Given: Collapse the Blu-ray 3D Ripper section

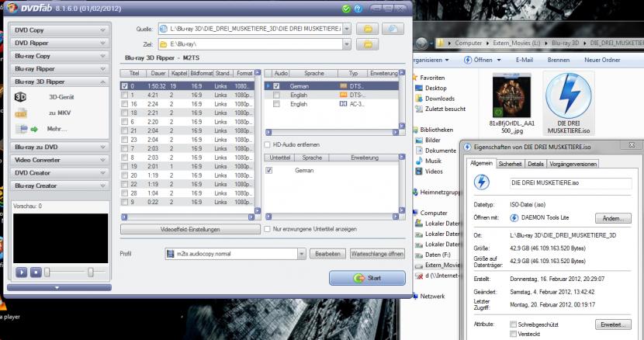Looking at the screenshot, I should 60,82.
